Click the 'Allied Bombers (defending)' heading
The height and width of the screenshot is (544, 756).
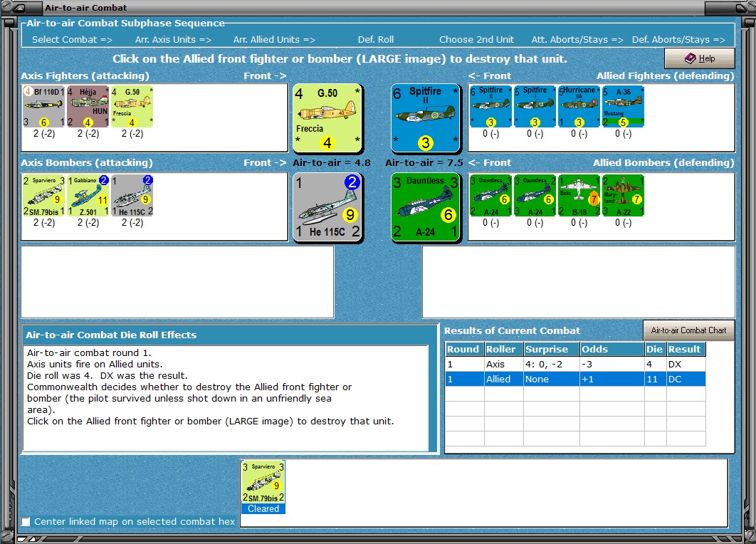663,162
